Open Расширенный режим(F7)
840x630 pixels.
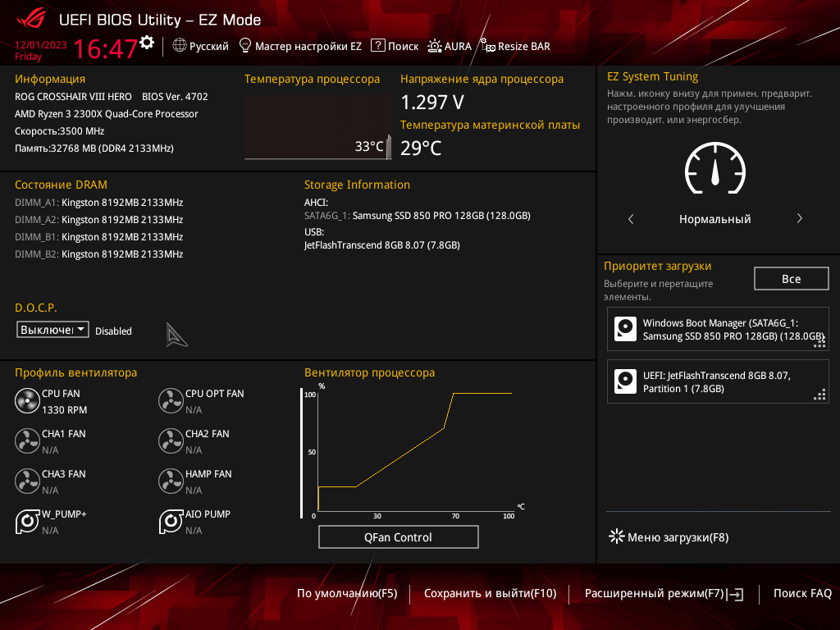[664, 594]
